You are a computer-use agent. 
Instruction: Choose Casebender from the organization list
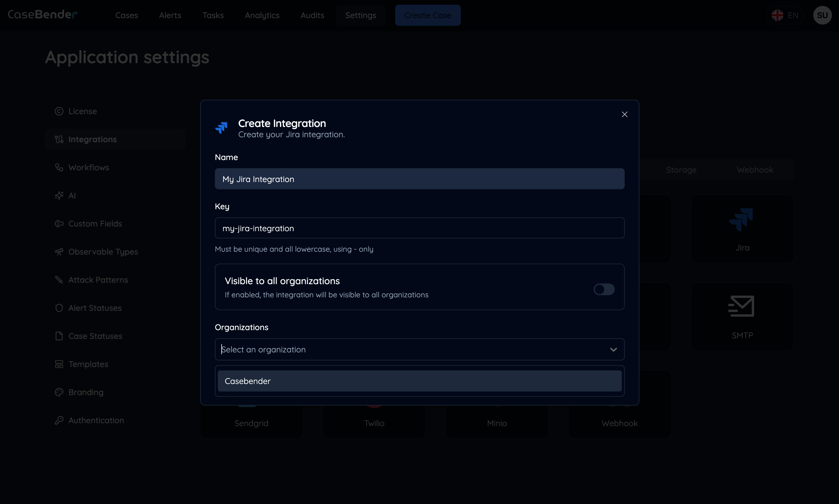(x=419, y=381)
